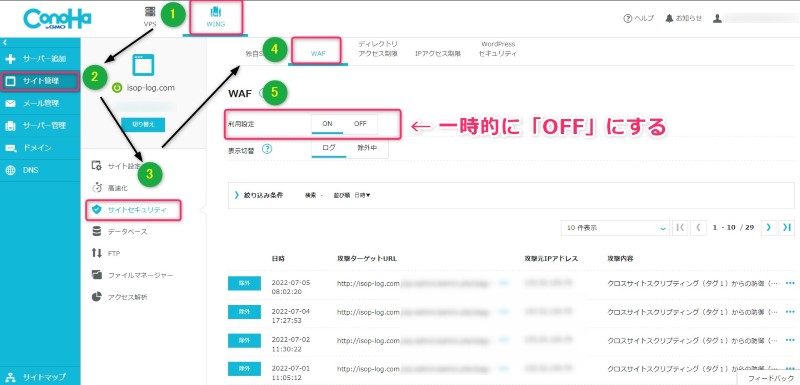Open ファイルマネージャー folder item
Screen dimensions: 800x385
click(x=133, y=275)
